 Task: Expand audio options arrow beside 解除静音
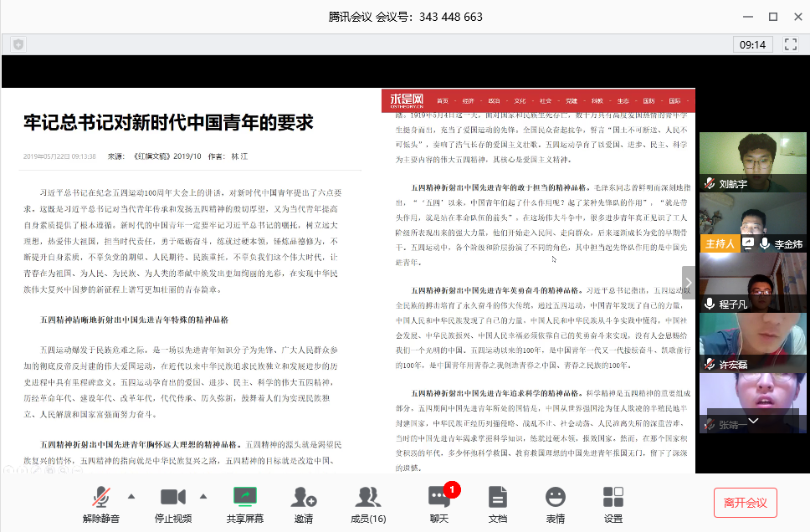(131, 495)
